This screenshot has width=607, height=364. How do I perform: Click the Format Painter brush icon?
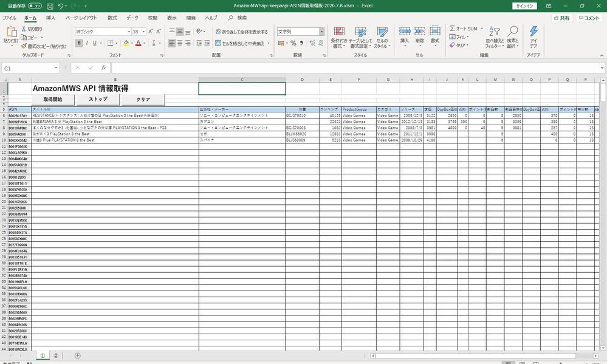(x=24, y=46)
